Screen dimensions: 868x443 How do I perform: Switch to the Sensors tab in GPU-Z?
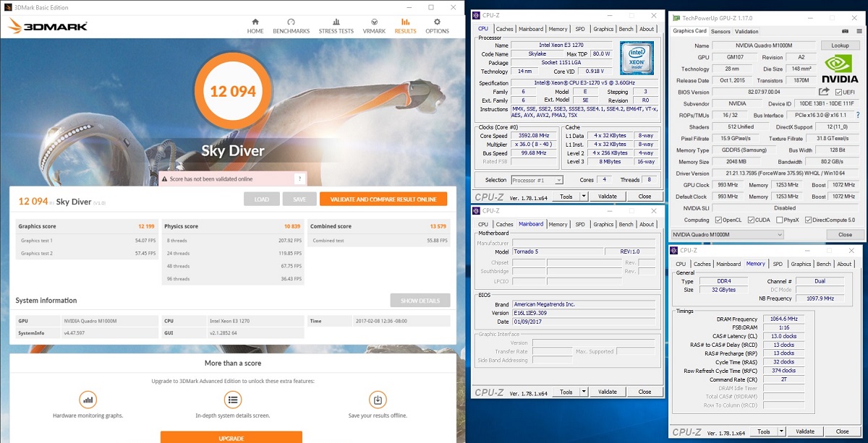[x=720, y=32]
